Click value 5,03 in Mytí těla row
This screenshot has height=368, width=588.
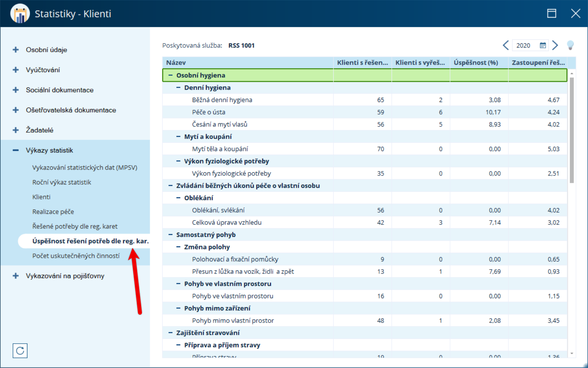tap(554, 149)
